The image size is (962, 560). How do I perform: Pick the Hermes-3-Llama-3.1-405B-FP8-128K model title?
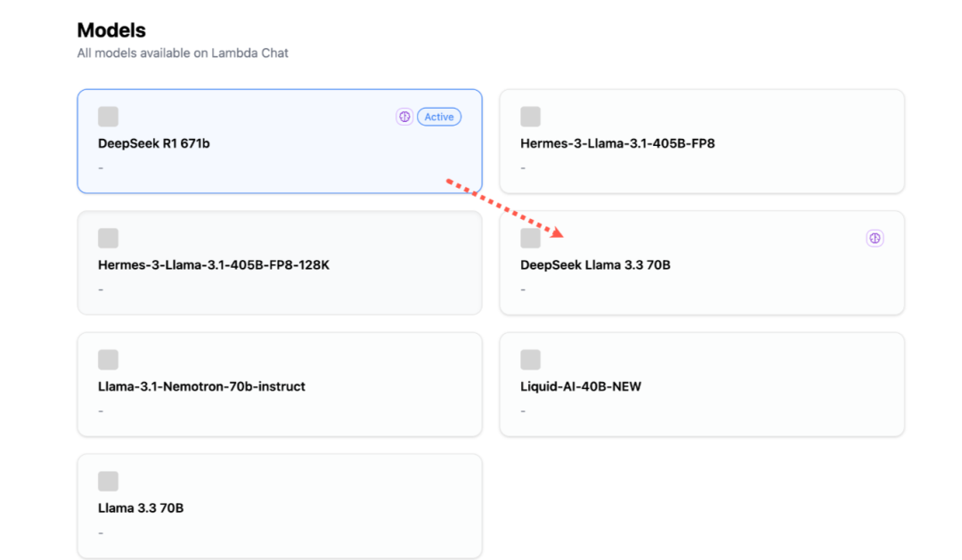tap(214, 265)
